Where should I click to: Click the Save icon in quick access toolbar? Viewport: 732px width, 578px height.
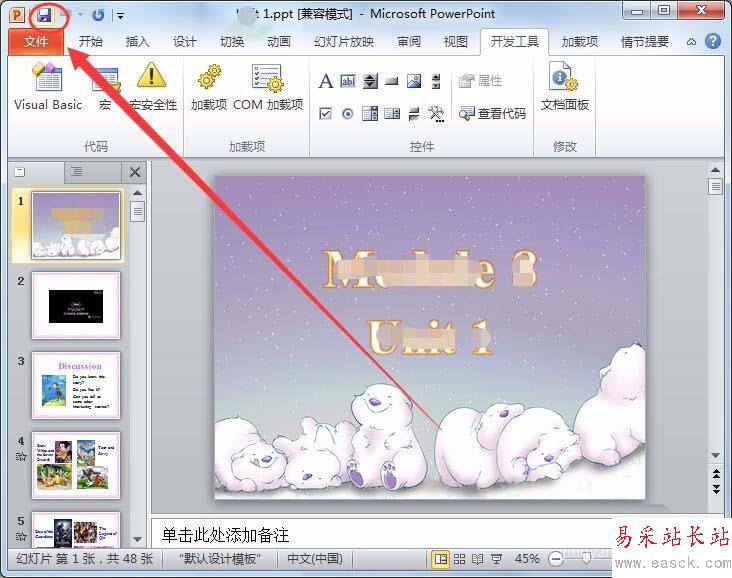pos(44,15)
